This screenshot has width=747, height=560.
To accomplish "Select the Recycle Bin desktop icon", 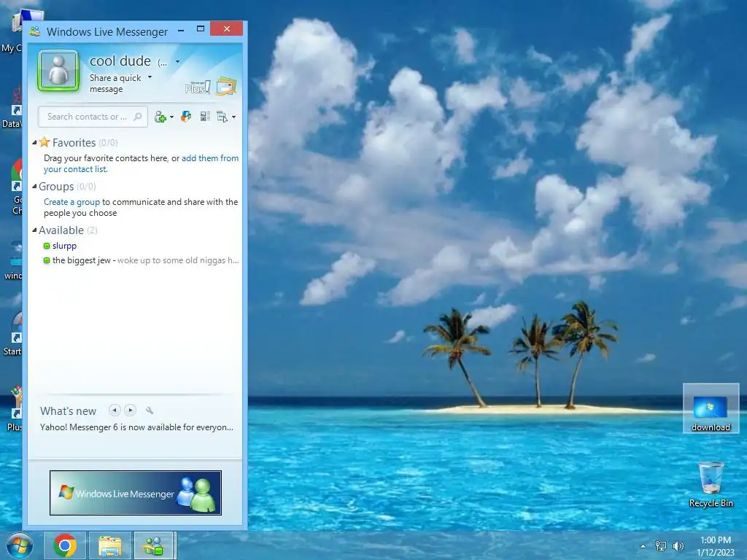I will [x=711, y=485].
